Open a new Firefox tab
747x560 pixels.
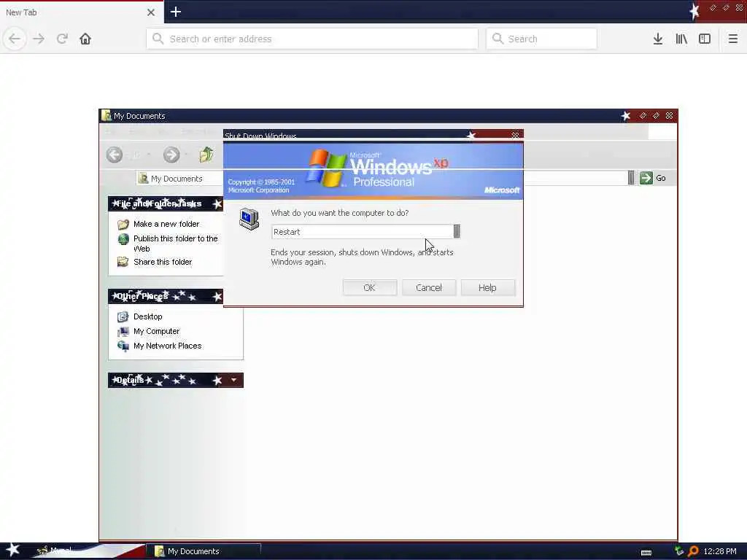tap(176, 12)
